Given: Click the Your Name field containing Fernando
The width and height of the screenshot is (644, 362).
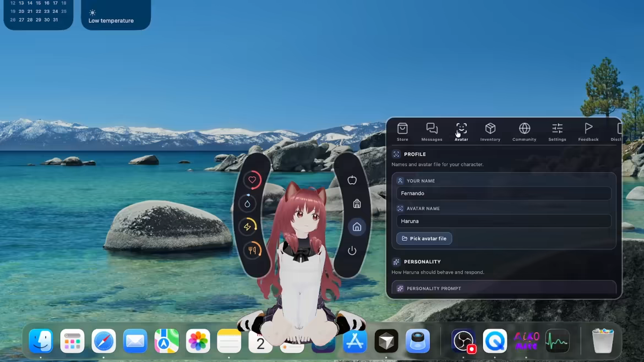Looking at the screenshot, I should 504,193.
